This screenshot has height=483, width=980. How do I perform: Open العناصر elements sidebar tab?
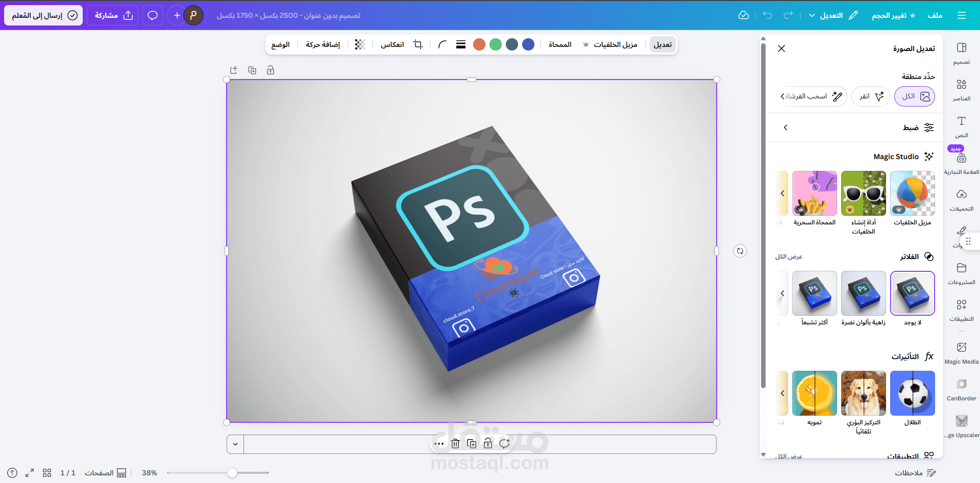962,90
